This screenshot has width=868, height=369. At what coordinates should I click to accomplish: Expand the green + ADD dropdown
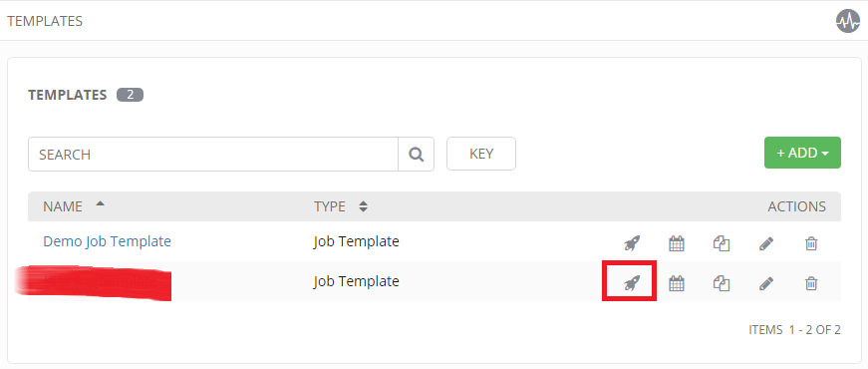pos(802,153)
